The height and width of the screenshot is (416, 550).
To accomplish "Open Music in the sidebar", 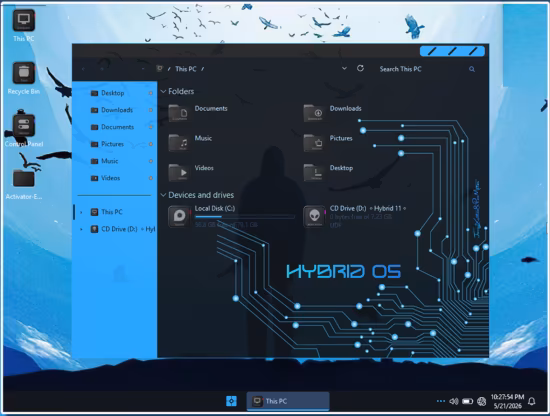I will point(115,161).
